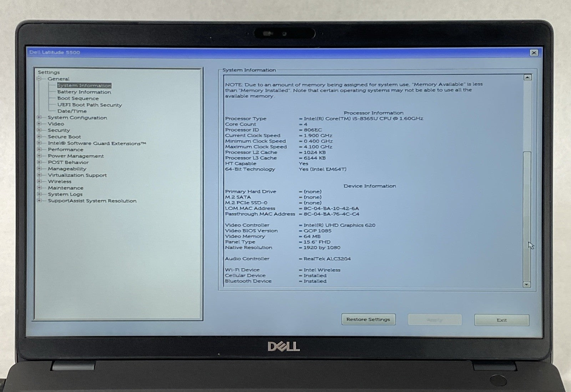Viewport: 571px width, 392px height.
Task: Select the Secure Boot label
Action: (x=65, y=137)
